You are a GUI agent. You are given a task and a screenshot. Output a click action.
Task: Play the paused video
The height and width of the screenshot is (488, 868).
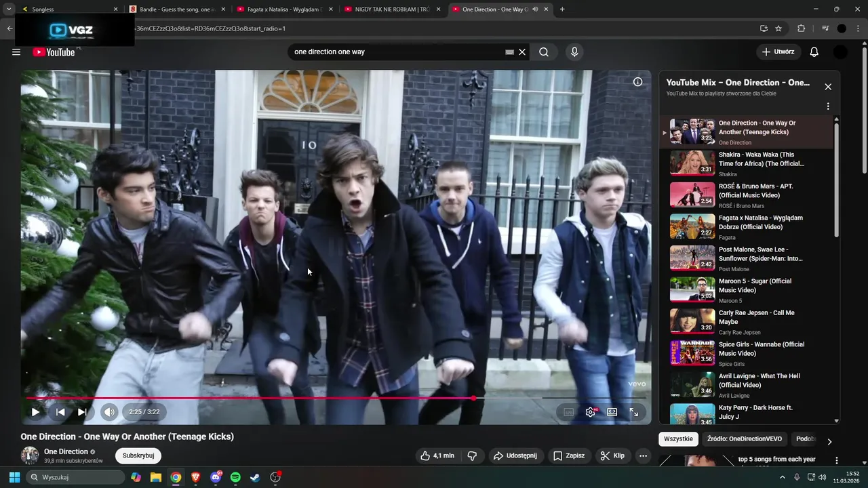coord(35,411)
